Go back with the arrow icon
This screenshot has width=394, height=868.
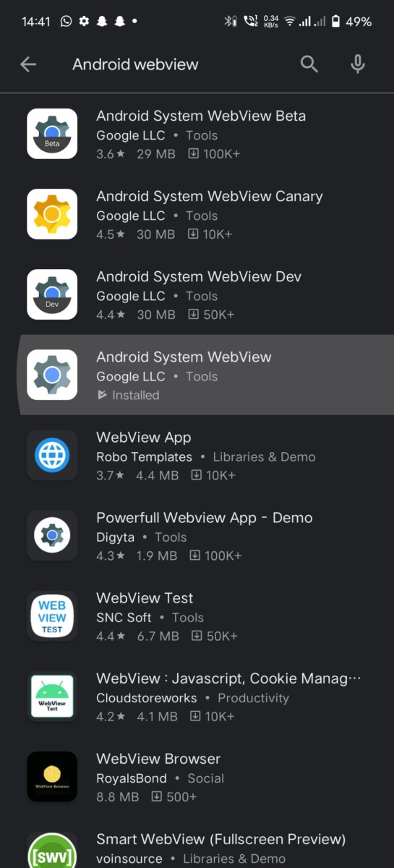tap(28, 64)
